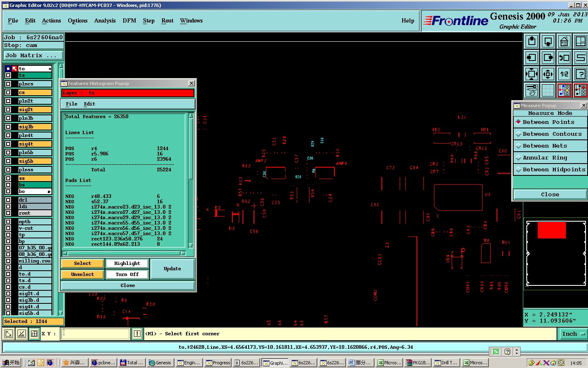Click the Update button

172,269
